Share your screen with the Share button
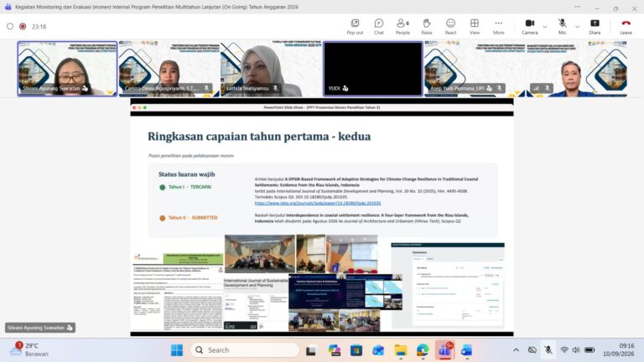This screenshot has width=644, height=362. tap(595, 27)
